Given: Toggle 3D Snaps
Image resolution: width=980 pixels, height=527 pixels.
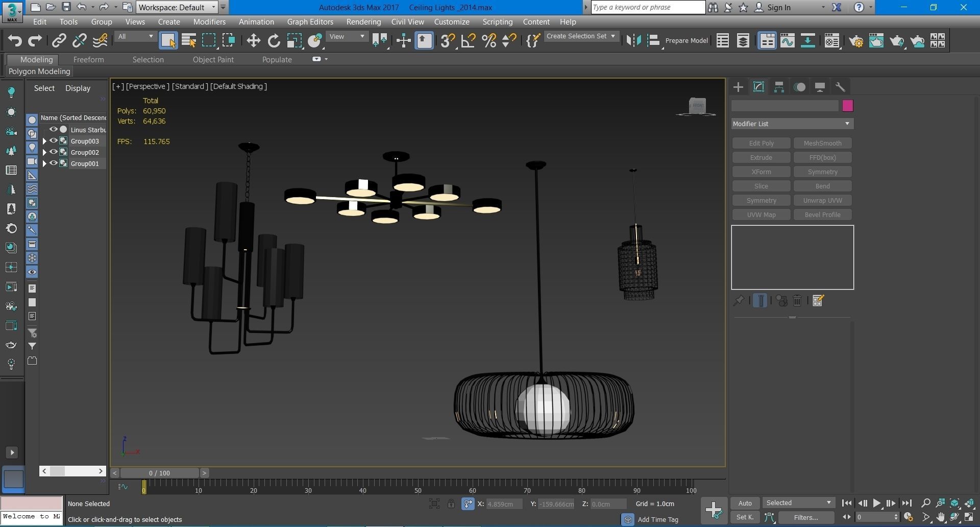Looking at the screenshot, I should [448, 41].
